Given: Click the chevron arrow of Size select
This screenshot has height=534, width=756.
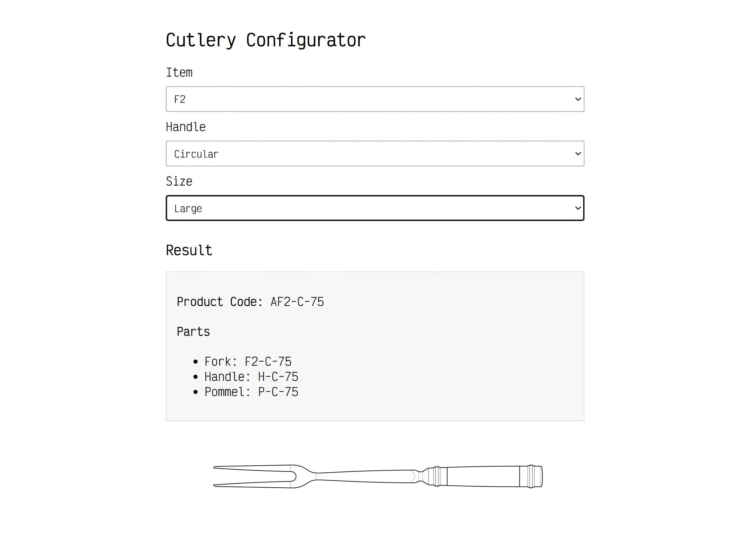Looking at the screenshot, I should point(578,208).
